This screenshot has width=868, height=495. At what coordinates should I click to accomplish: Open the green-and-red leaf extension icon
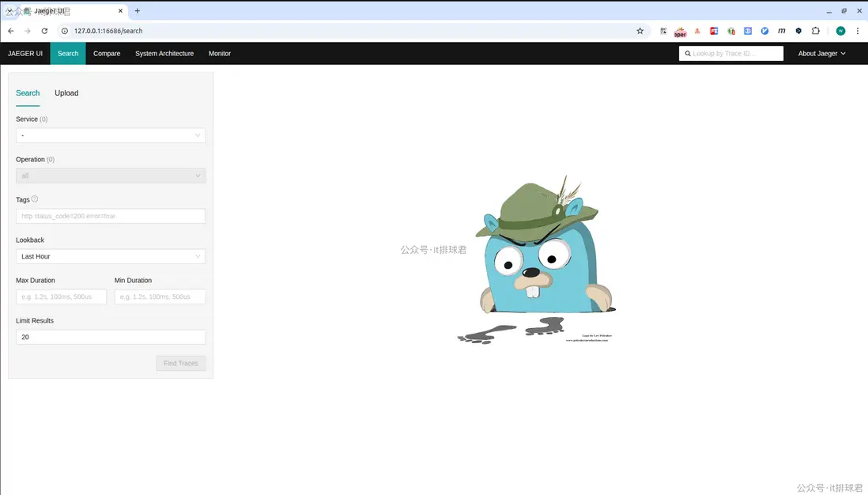pos(731,31)
